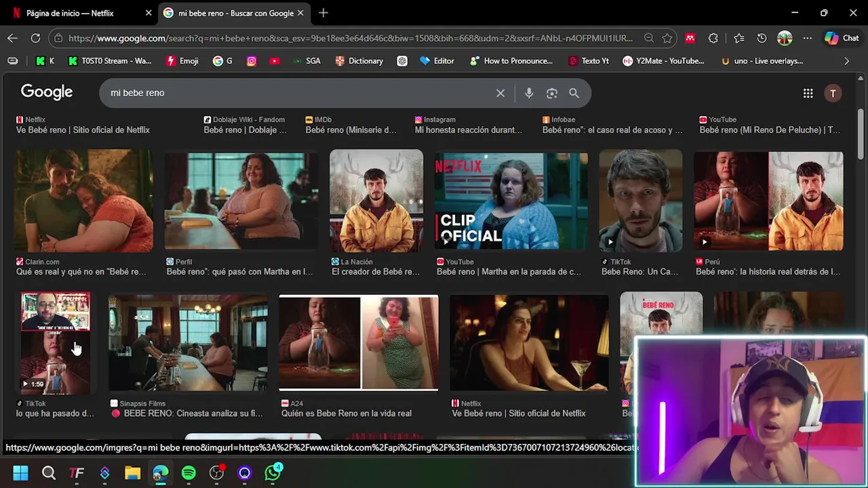
Task: Open the Editor bookmark
Action: click(x=437, y=61)
